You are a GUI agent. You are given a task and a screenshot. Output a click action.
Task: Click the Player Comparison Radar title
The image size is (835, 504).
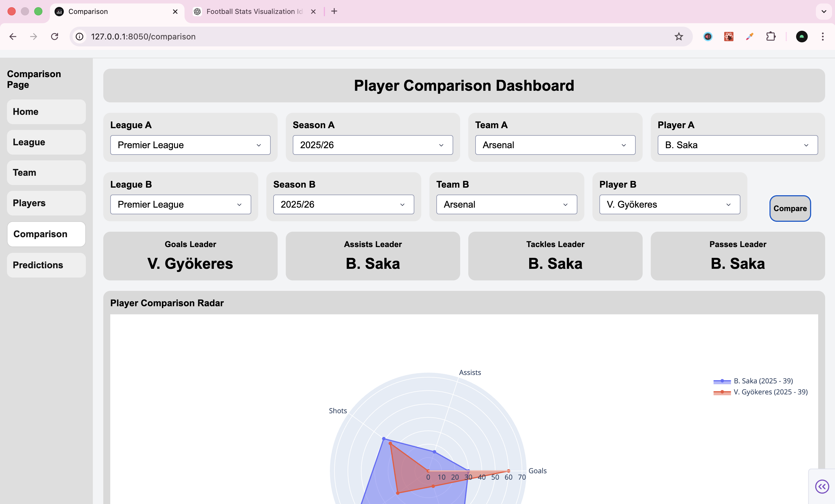[167, 303]
